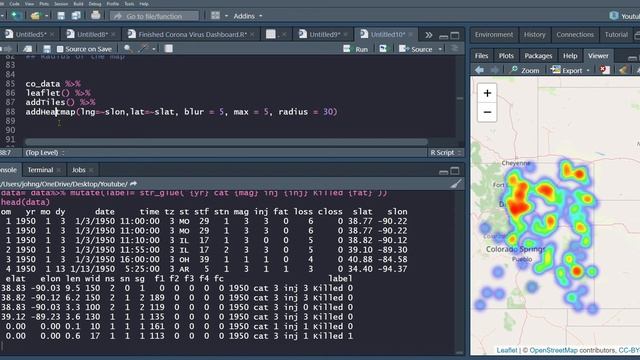The image size is (640, 360).
Task: Click the Viewer Zoom button
Action: pos(525,70)
